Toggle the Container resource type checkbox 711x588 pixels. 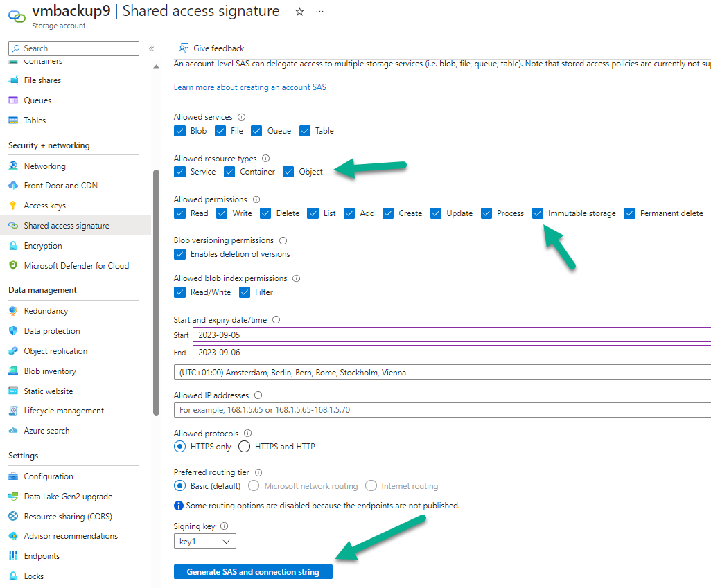click(229, 172)
